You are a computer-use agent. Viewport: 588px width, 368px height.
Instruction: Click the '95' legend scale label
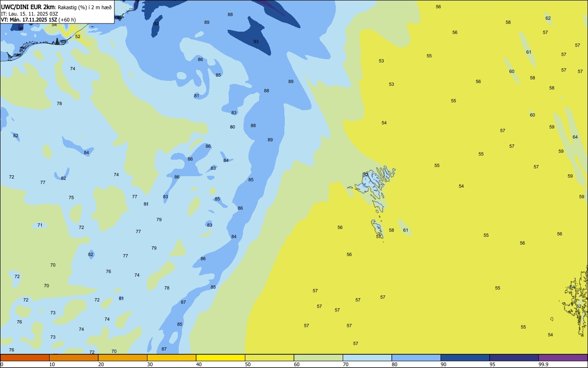(492, 364)
